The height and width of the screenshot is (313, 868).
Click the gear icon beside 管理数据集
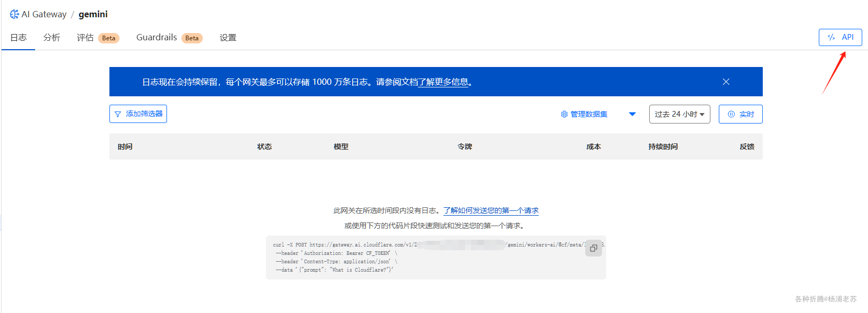(564, 114)
